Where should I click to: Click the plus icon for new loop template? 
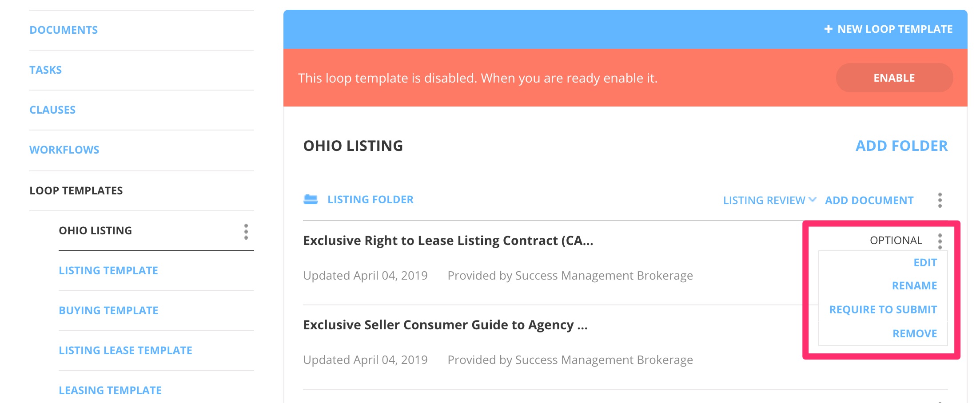click(828, 29)
